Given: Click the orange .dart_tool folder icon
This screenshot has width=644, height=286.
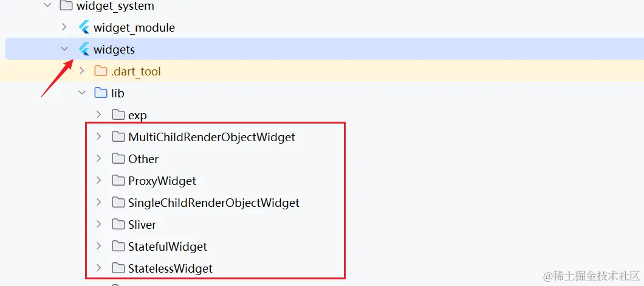Looking at the screenshot, I should click(101, 71).
